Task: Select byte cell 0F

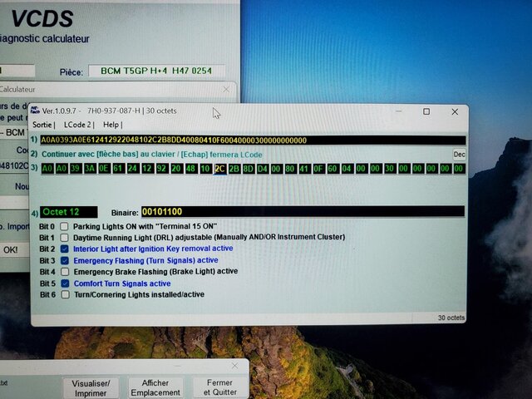Action: coord(318,169)
